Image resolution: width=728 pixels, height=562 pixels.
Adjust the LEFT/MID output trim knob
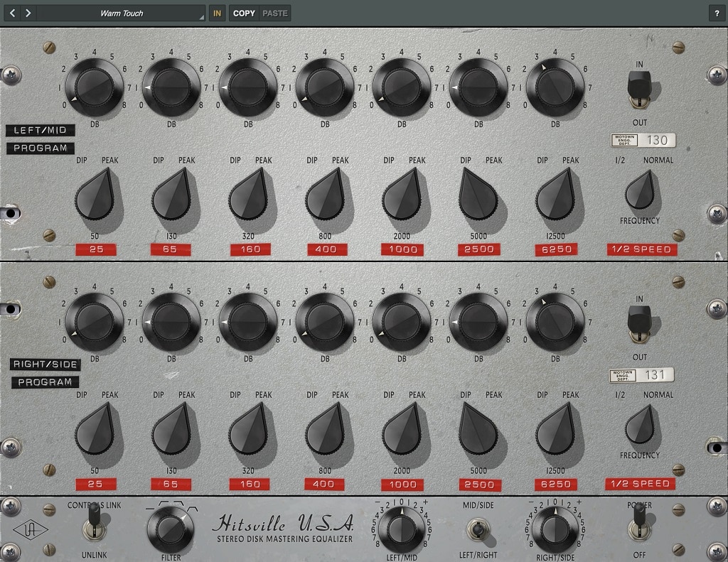pos(402,529)
